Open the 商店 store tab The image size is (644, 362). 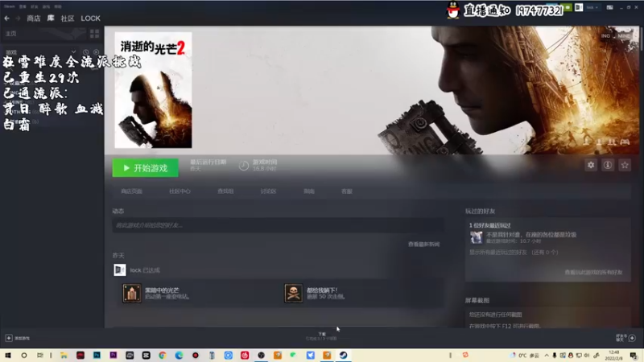[x=34, y=19]
